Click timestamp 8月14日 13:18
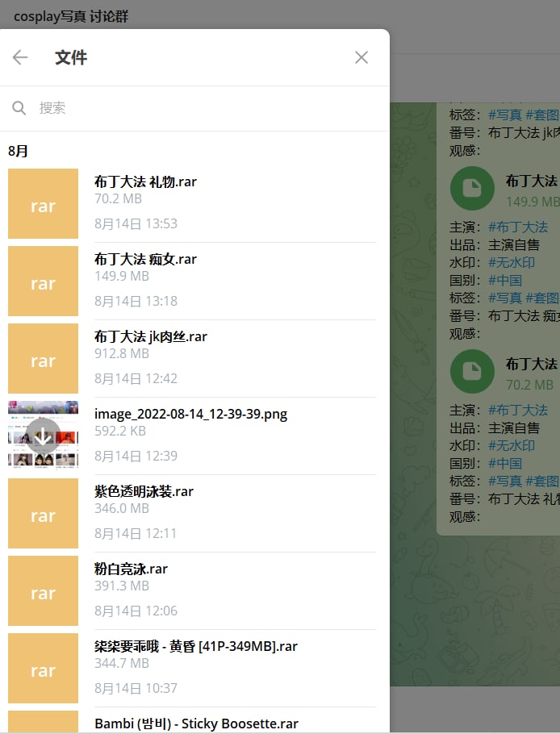Viewport: 560px width, 734px height. (x=136, y=301)
